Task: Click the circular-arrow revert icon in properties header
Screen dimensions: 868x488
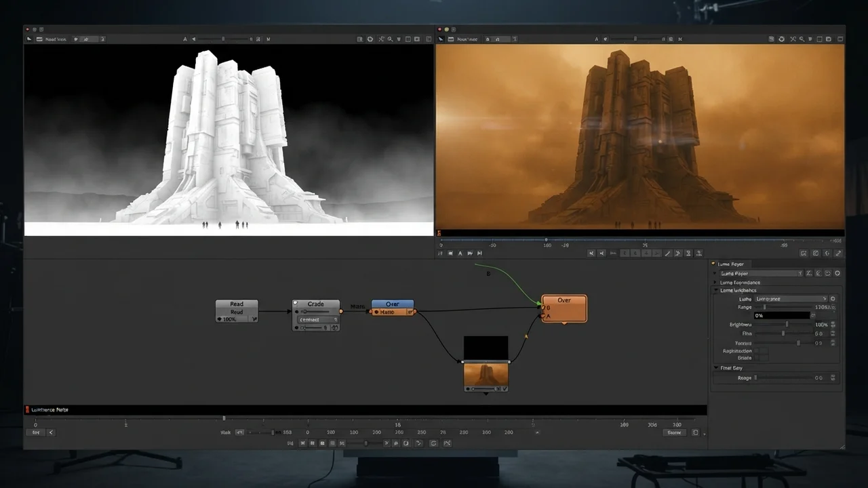Action: pyautogui.click(x=827, y=273)
